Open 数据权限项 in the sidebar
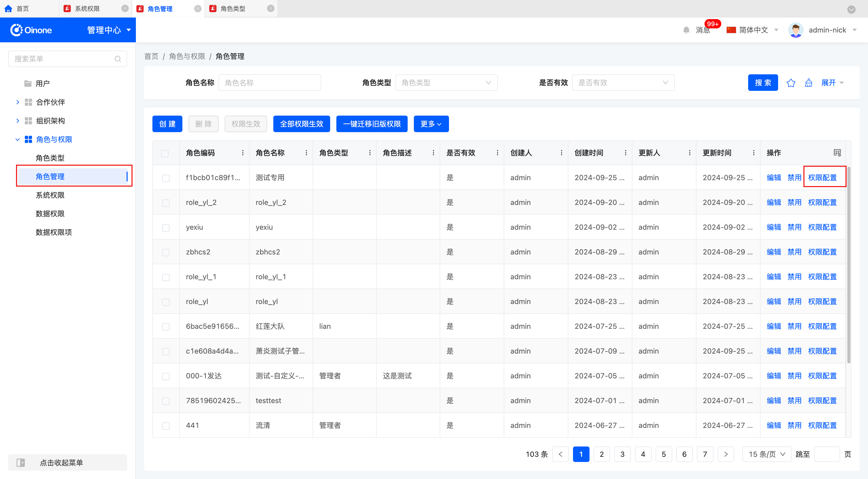 53,232
